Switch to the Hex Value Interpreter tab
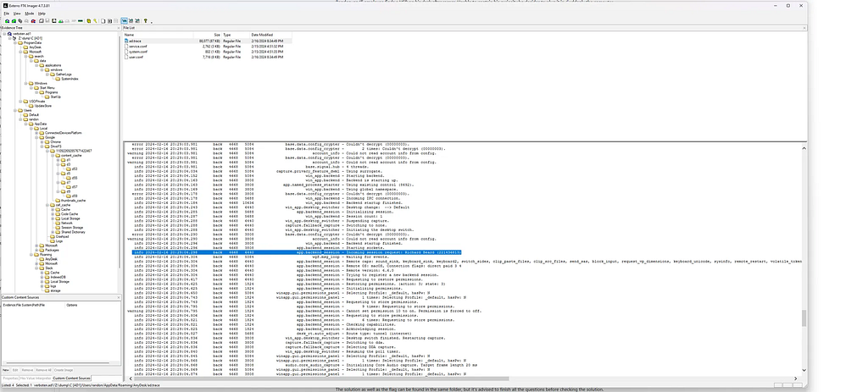868x392 pixels. pos(36,378)
